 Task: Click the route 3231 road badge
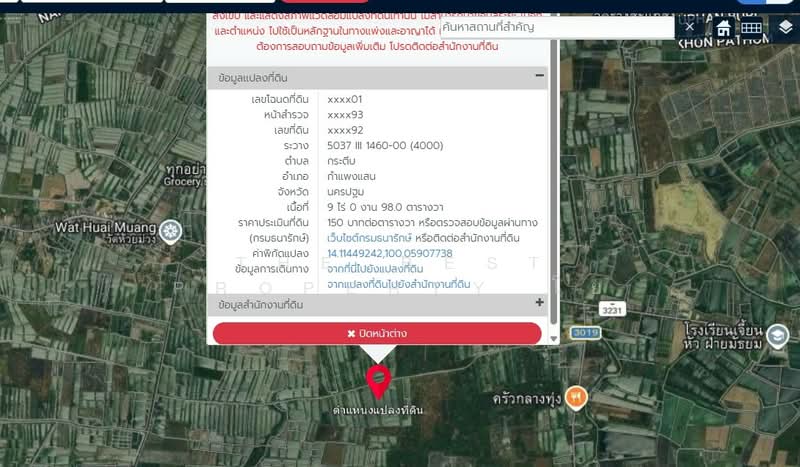[x=612, y=309]
